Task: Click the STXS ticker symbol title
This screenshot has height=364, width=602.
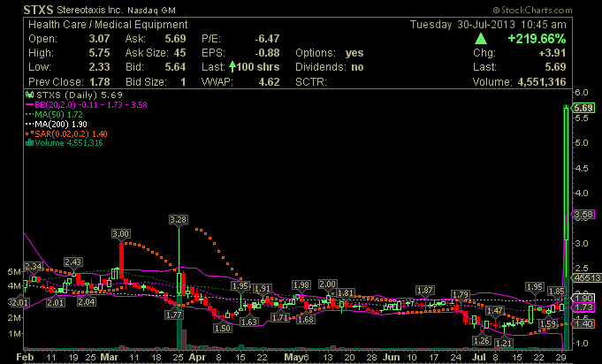Action: click(38, 9)
